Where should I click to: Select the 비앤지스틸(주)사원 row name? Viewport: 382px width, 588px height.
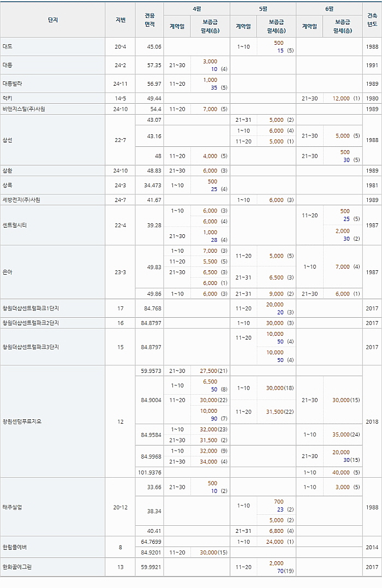(x=53, y=109)
